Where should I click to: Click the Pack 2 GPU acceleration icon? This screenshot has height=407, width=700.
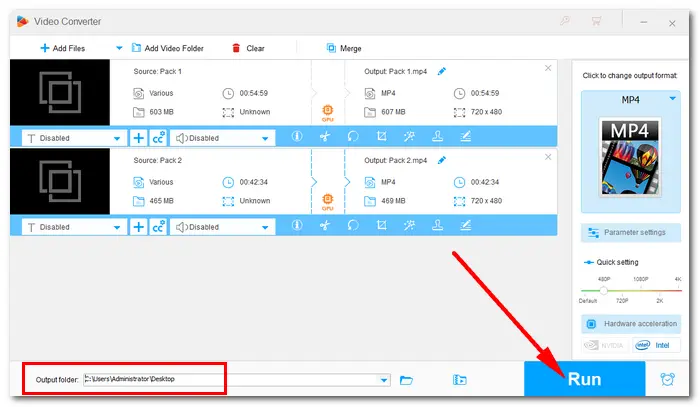coord(328,201)
